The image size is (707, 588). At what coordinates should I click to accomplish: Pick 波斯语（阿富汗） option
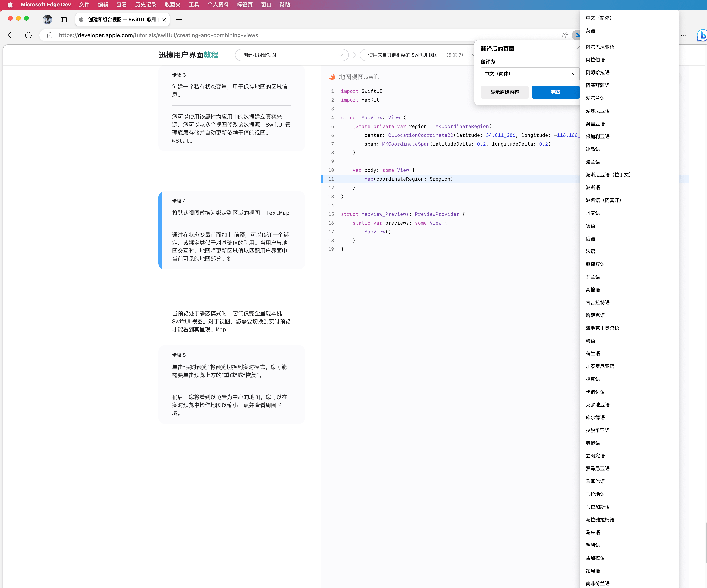(629, 200)
